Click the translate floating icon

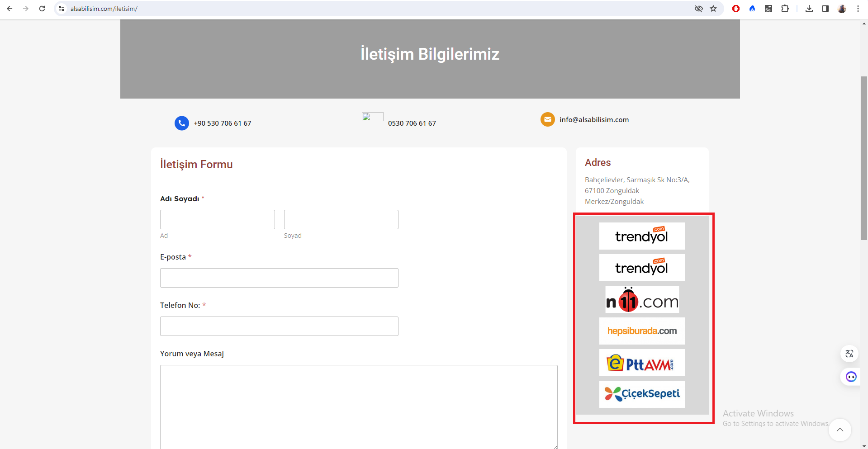(849, 354)
